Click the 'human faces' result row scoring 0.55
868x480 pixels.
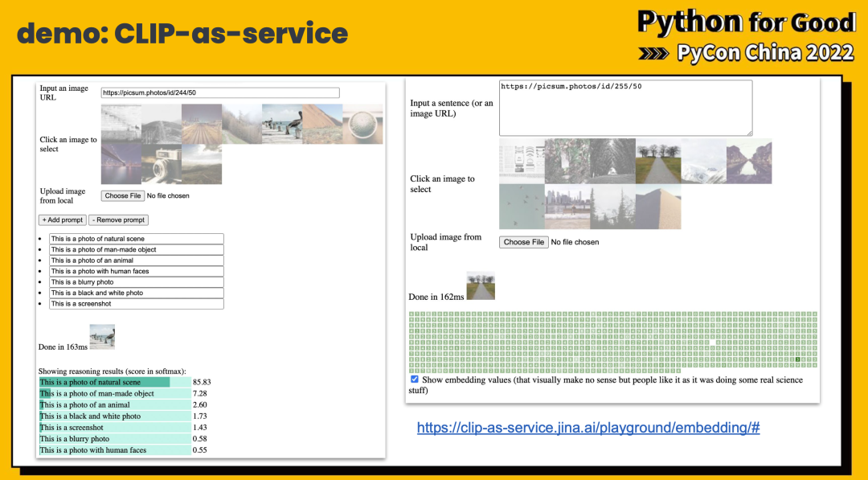(x=115, y=450)
